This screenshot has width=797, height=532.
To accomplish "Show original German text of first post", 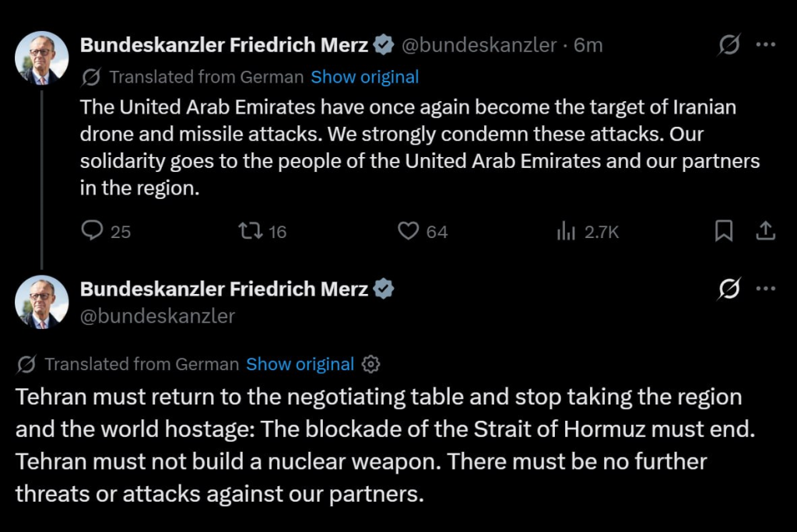I will 365,77.
